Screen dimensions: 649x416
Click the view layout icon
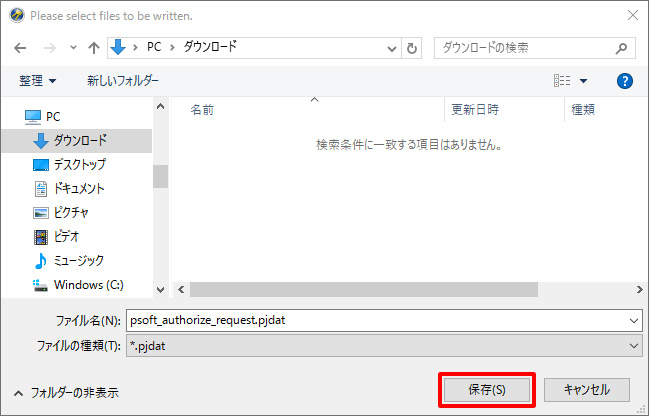(563, 81)
